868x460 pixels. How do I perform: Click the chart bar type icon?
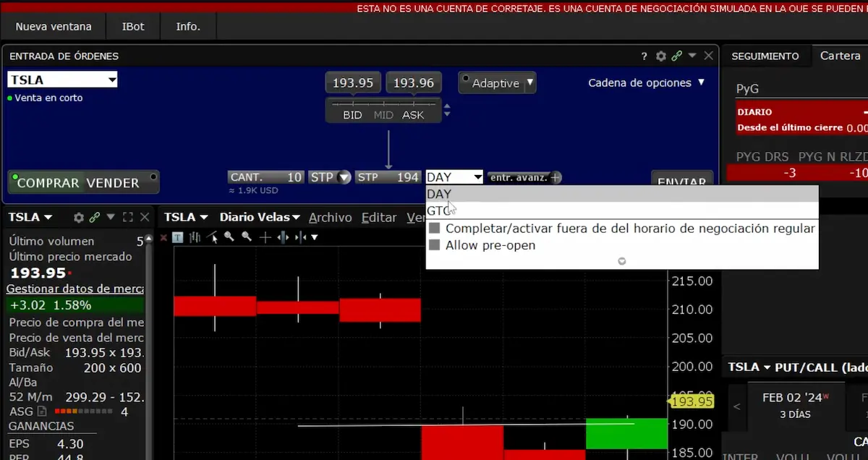[195, 237]
